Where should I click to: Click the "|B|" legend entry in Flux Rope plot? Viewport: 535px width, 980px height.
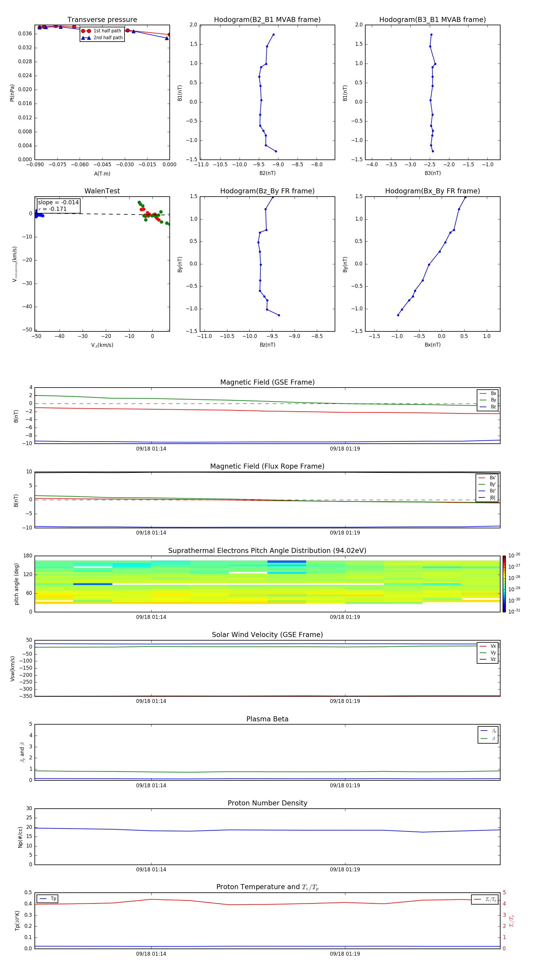[487, 498]
